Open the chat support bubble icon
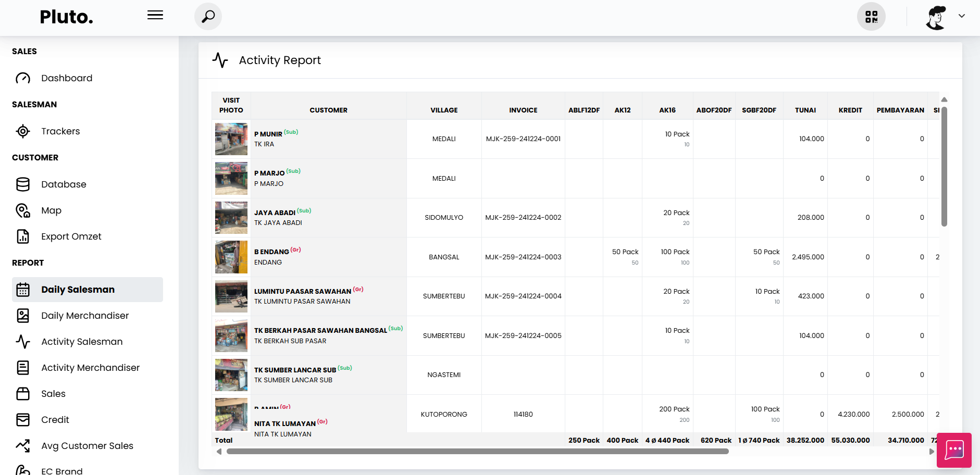The height and width of the screenshot is (475, 980). click(954, 450)
